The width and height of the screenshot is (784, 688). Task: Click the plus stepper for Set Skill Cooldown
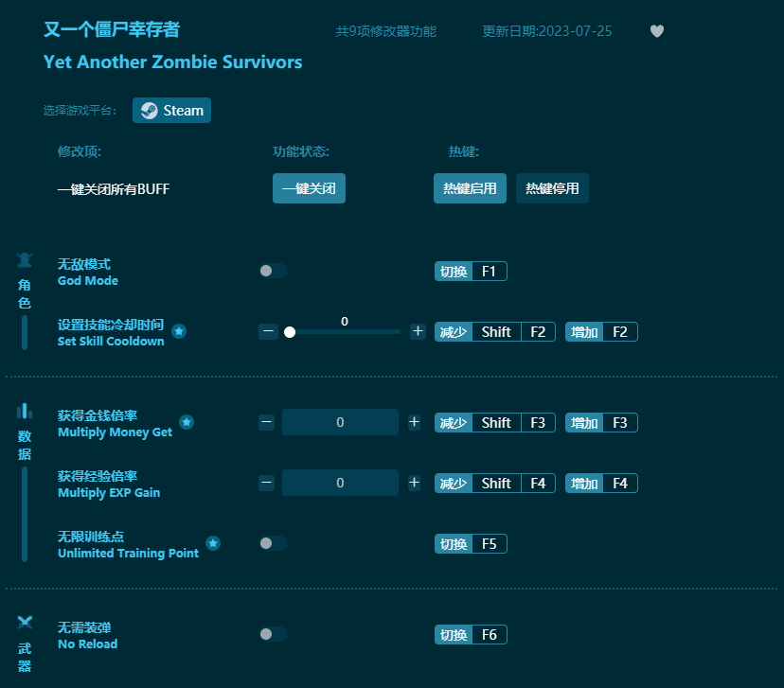(417, 331)
